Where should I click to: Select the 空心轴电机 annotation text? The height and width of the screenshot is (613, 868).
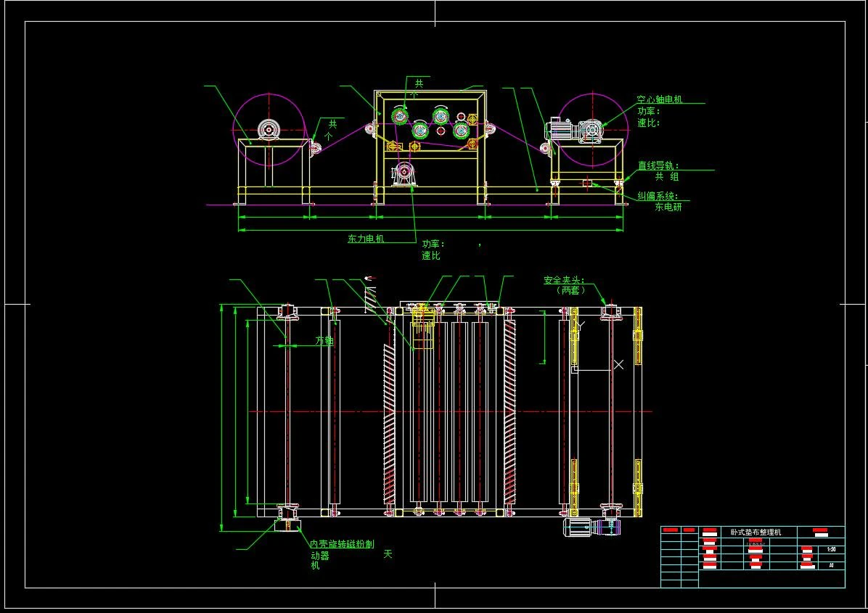(x=659, y=99)
